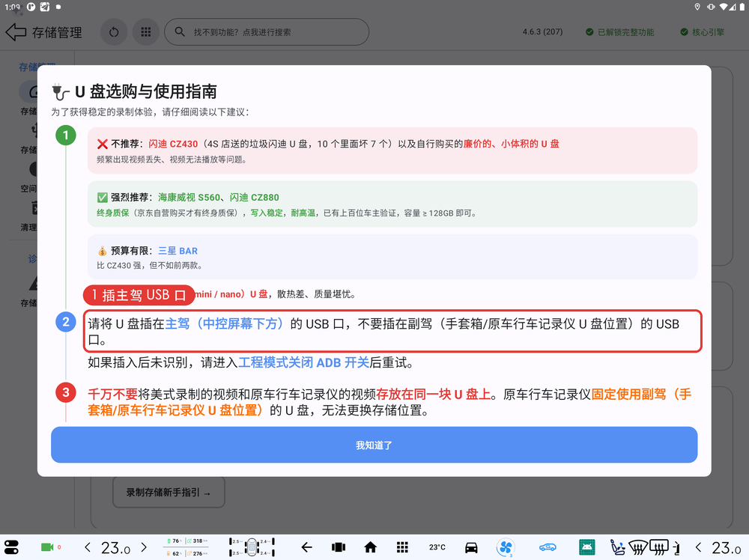The height and width of the screenshot is (560, 749).
Task: Open the blue fan climate control icon
Action: coord(506,547)
